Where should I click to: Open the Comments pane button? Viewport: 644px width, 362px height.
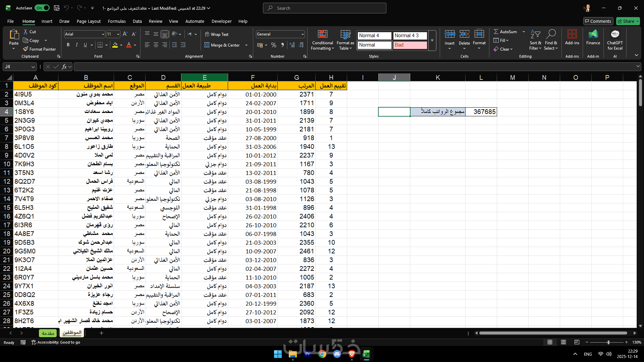click(598, 21)
